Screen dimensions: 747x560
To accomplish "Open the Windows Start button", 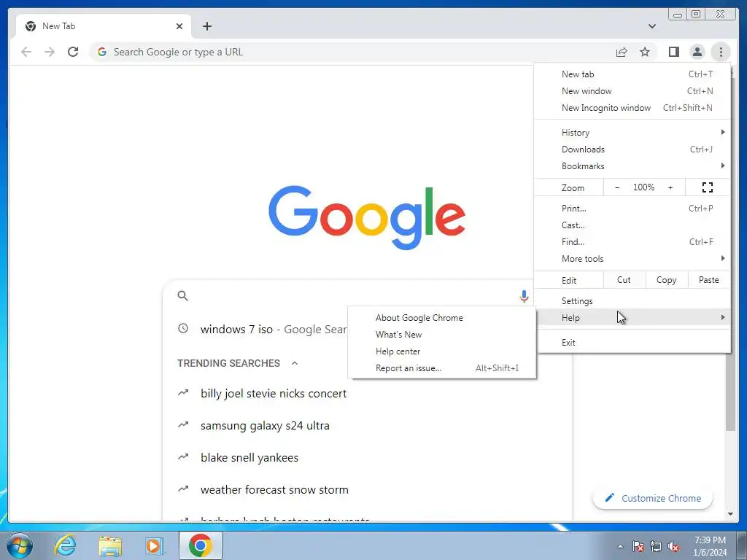I will (x=20, y=545).
